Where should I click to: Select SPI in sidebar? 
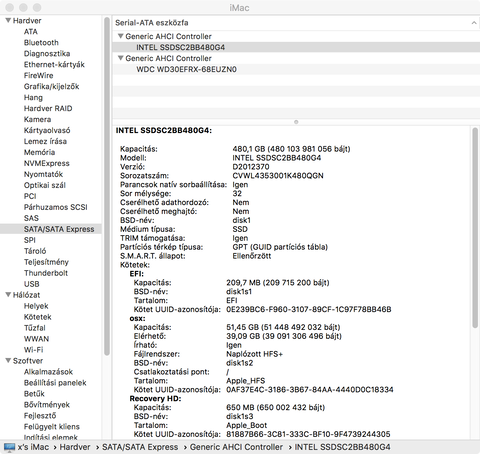click(30, 240)
